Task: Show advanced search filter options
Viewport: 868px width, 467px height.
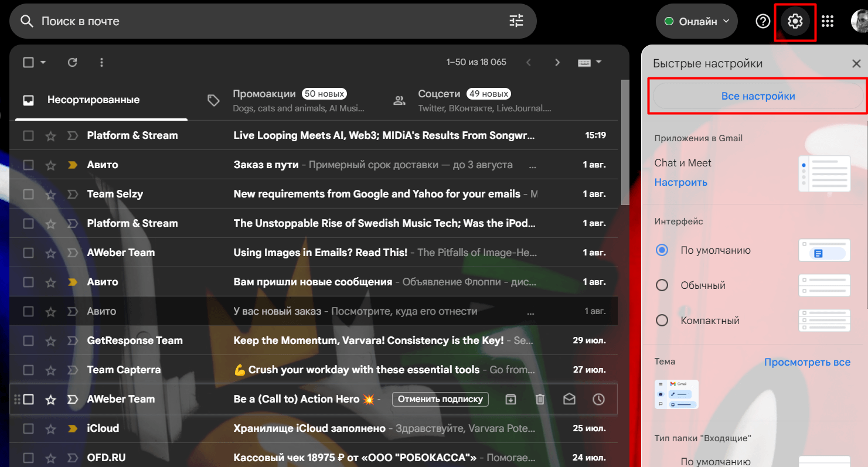Action: point(516,21)
